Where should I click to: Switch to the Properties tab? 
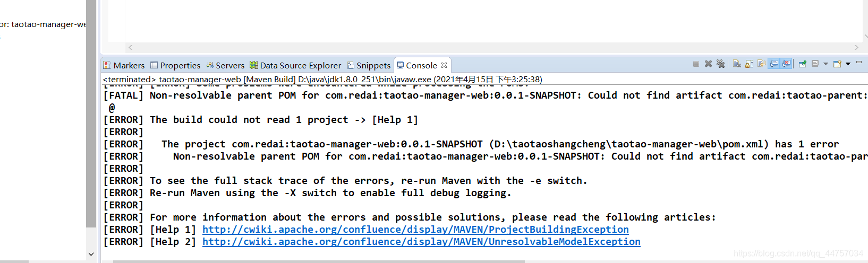tap(175, 65)
